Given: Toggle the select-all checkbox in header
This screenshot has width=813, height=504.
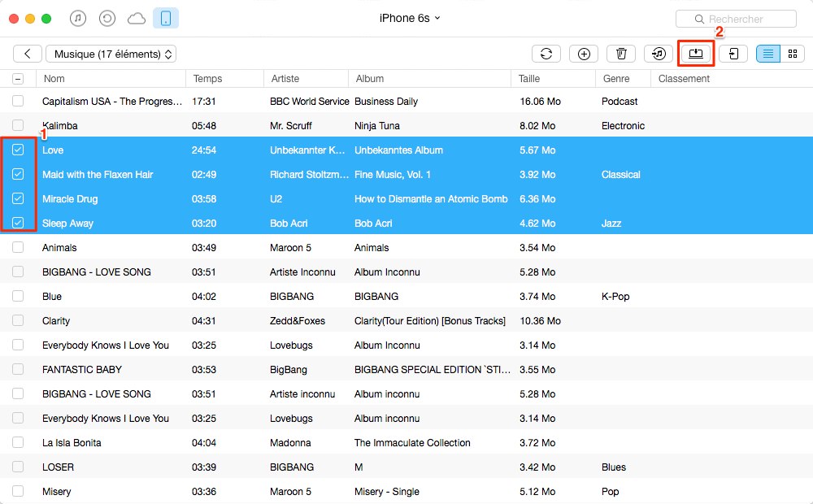Looking at the screenshot, I should point(18,79).
